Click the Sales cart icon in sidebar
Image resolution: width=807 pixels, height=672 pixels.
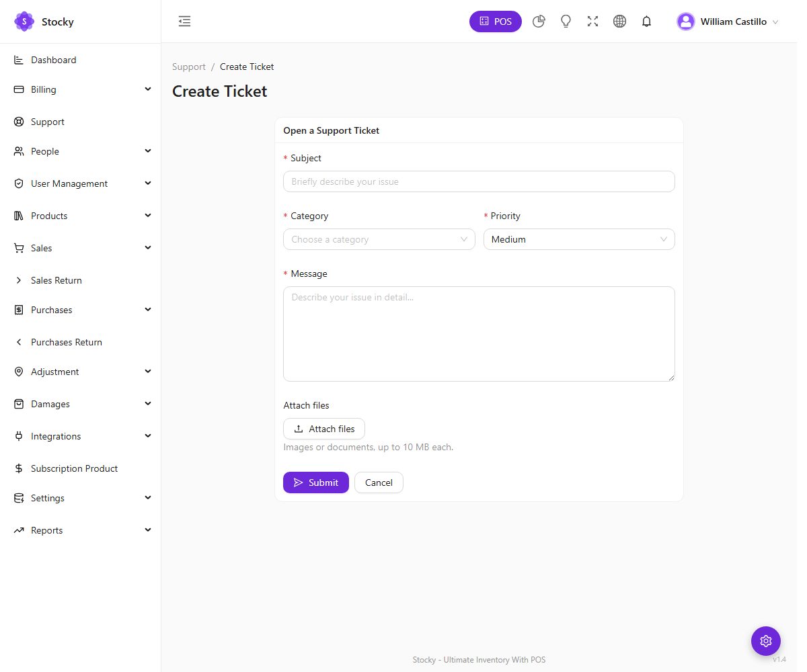point(19,248)
